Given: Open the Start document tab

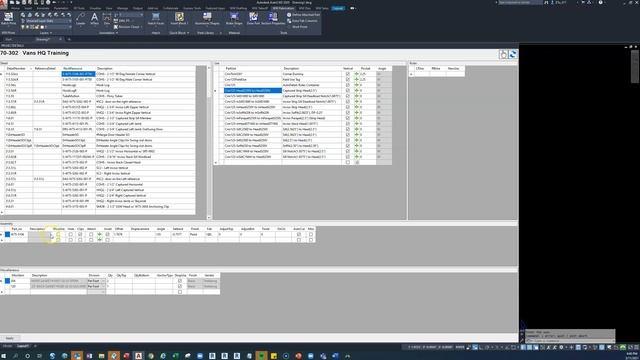Looking at the screenshot, I should pos(9,39).
